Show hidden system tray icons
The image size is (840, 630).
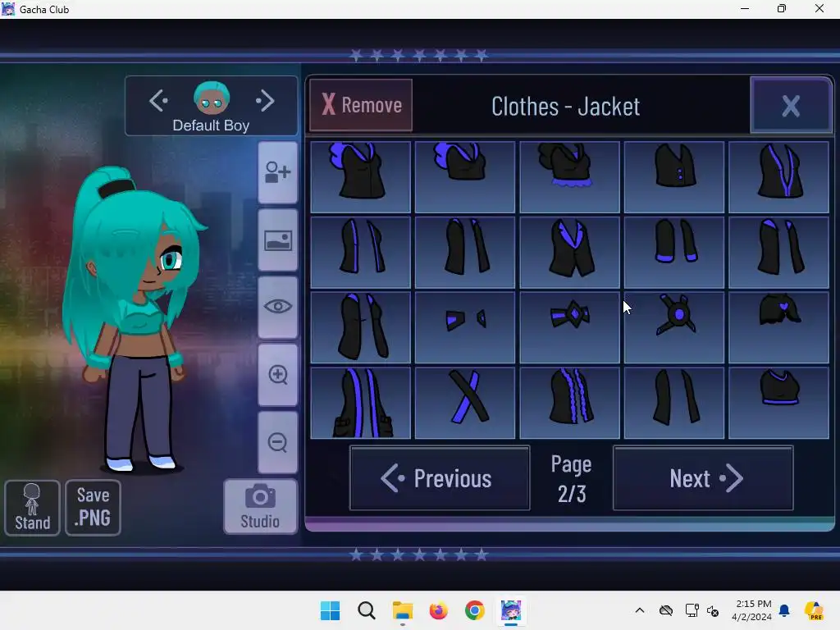tap(640, 610)
